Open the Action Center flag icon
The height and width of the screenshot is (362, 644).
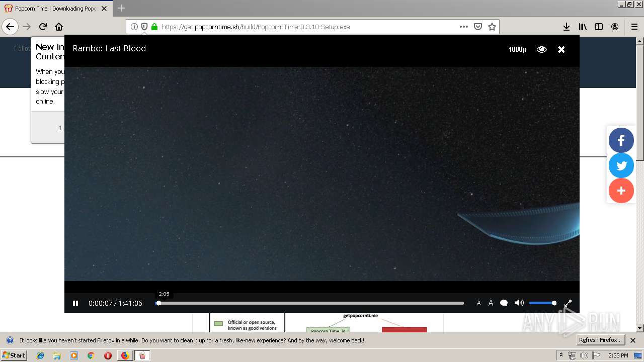596,355
